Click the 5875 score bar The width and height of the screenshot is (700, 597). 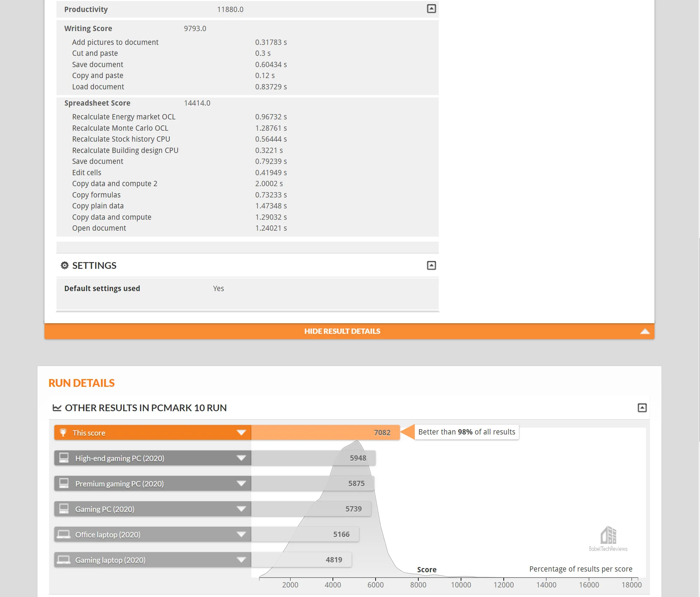tap(312, 483)
